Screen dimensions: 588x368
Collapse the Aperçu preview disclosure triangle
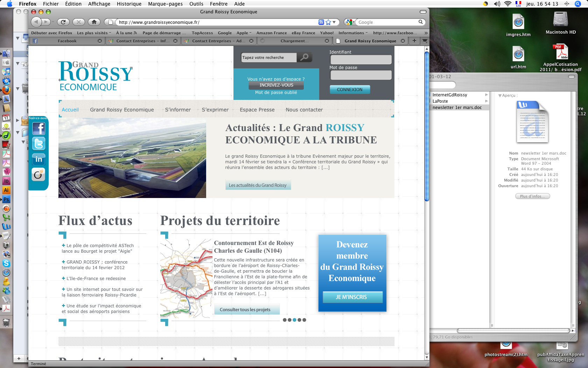[500, 95]
